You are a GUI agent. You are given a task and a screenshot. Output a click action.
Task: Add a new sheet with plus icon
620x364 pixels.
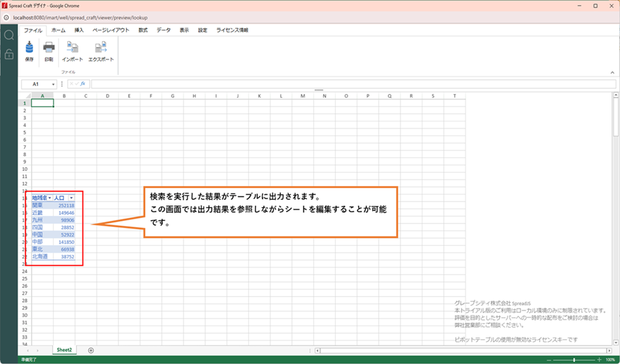(91, 350)
